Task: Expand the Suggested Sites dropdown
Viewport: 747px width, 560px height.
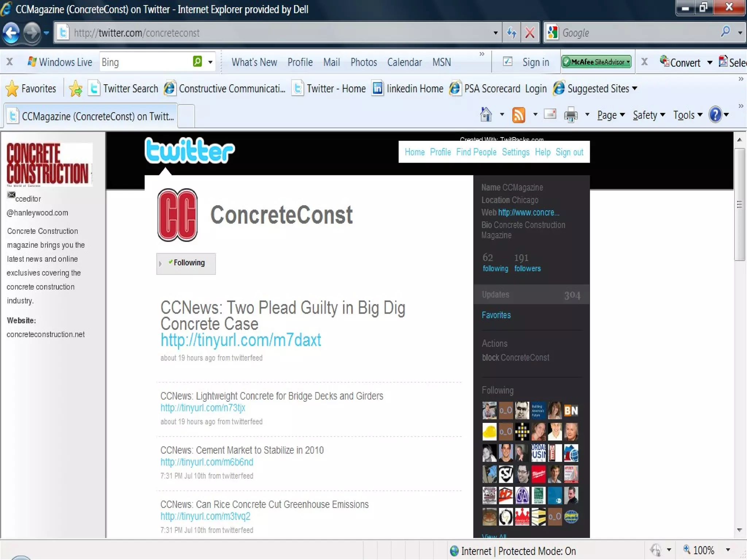Action: coord(635,89)
